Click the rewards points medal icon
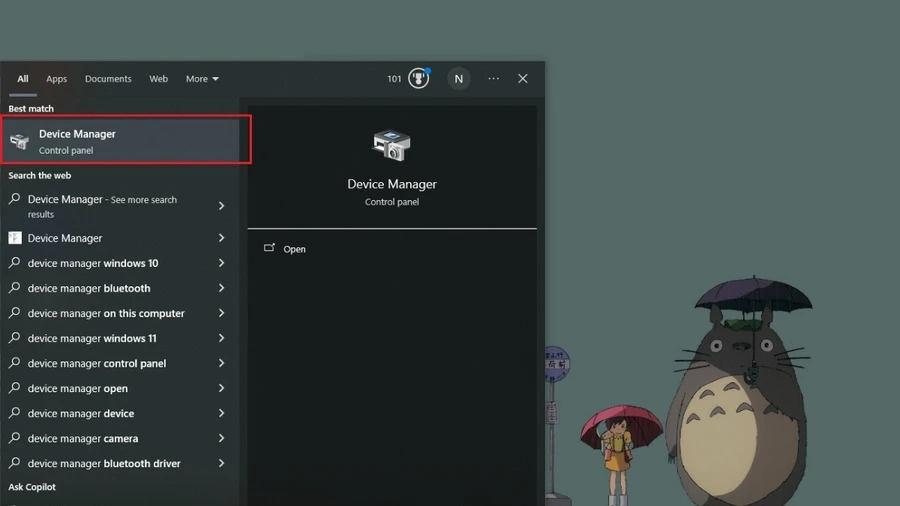 pos(418,78)
